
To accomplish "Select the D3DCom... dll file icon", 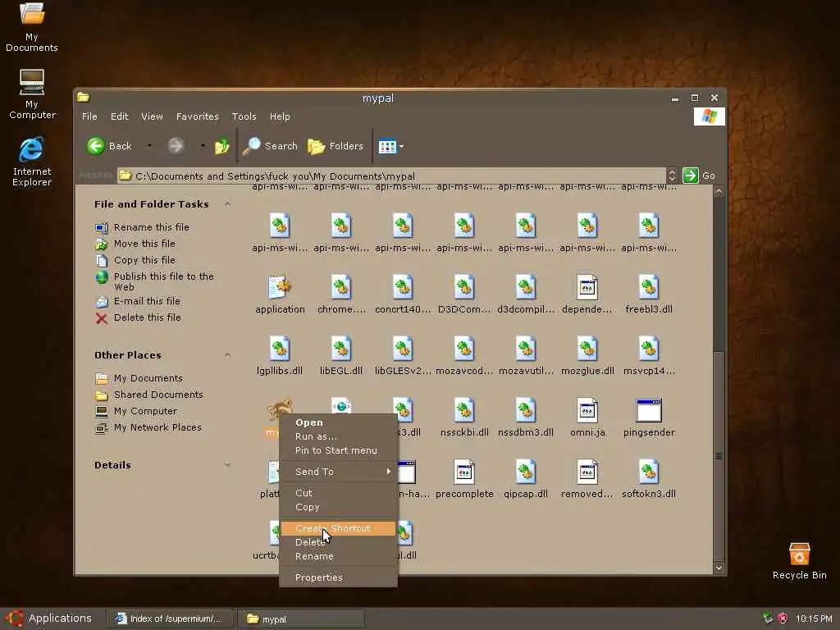I will (x=464, y=287).
